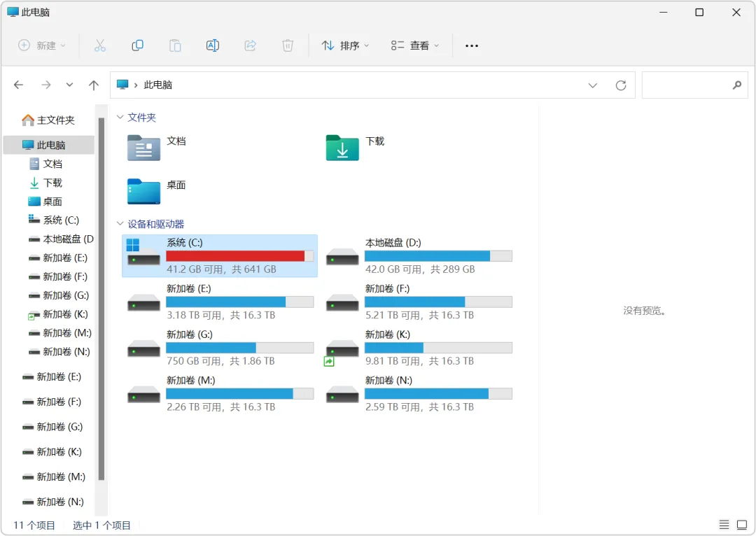Viewport: 756px width, 536px height.
Task: Go back with the left arrow
Action: 19,85
